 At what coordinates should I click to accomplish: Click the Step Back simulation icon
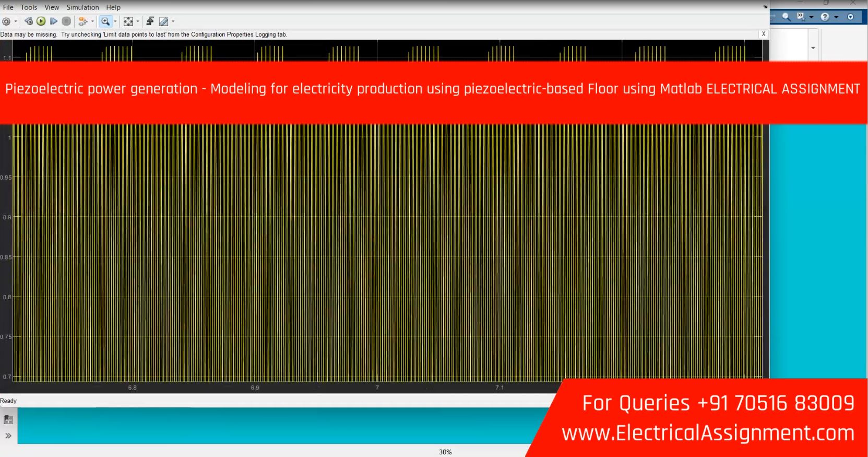click(x=29, y=21)
